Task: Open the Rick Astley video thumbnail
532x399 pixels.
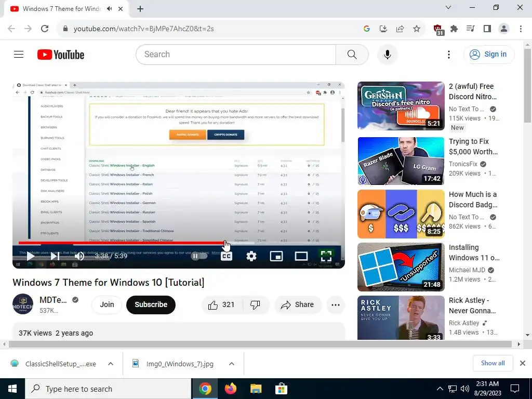Action: pos(401,318)
